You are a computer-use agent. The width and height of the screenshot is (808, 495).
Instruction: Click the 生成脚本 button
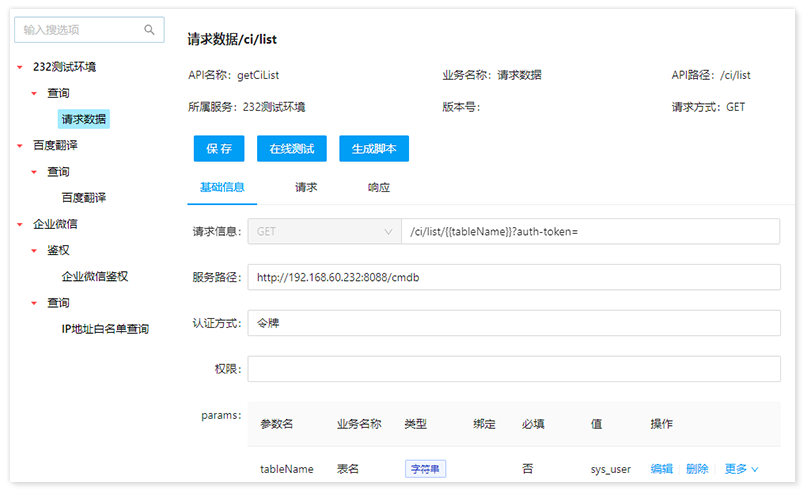pos(374,149)
